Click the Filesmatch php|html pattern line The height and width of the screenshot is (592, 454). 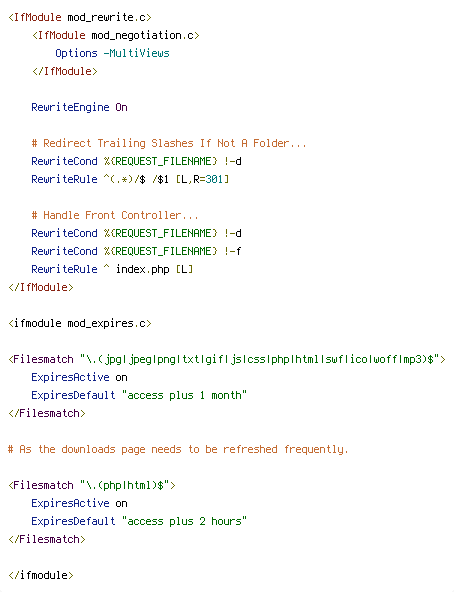[x=92, y=485]
